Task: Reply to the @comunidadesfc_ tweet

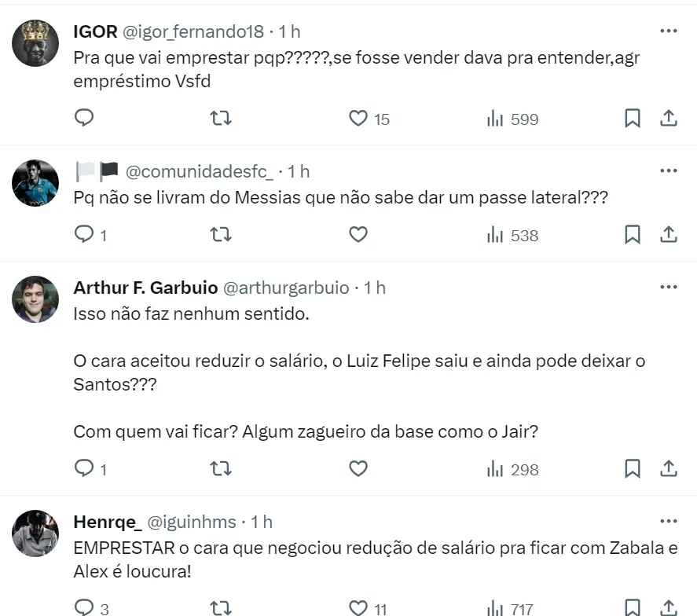Action: 84,234
